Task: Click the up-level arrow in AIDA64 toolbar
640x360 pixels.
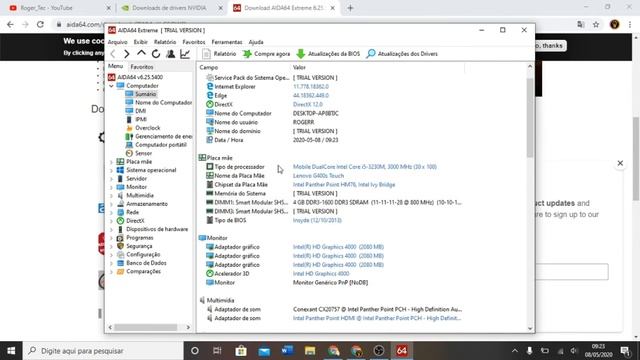Action: (141, 53)
